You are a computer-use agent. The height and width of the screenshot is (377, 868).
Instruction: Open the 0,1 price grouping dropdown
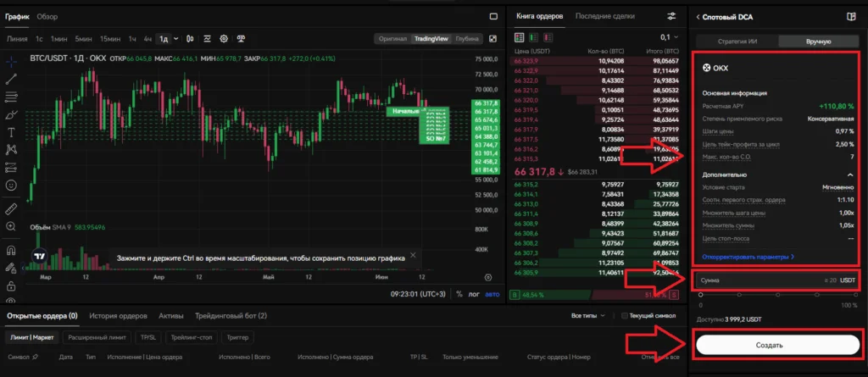click(x=669, y=37)
